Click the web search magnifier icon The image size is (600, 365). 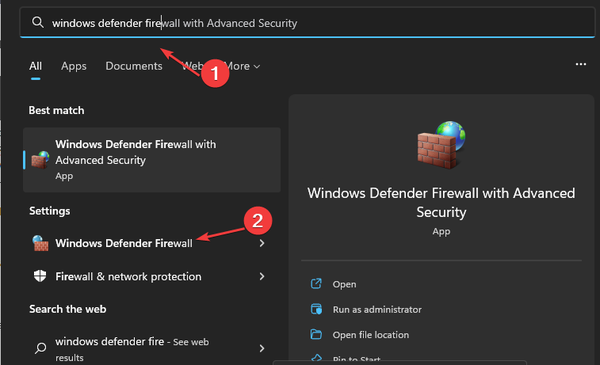pos(40,348)
